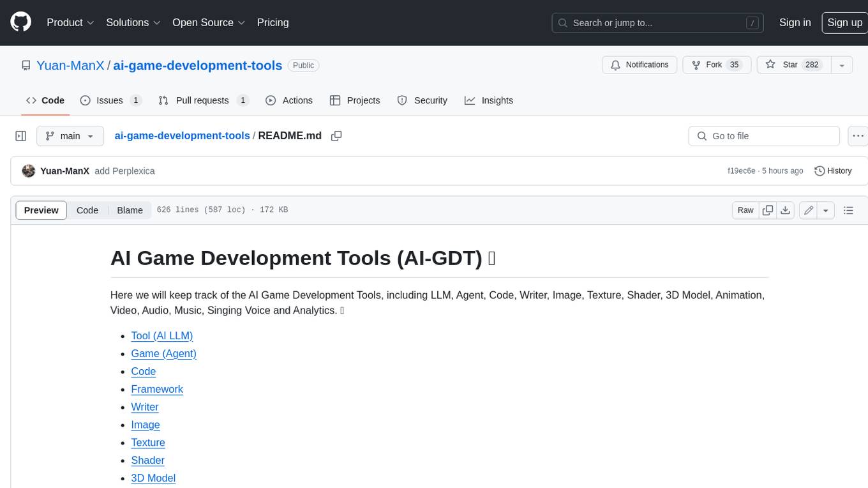
Task: Focus the Search or jump to field
Action: 659,23
